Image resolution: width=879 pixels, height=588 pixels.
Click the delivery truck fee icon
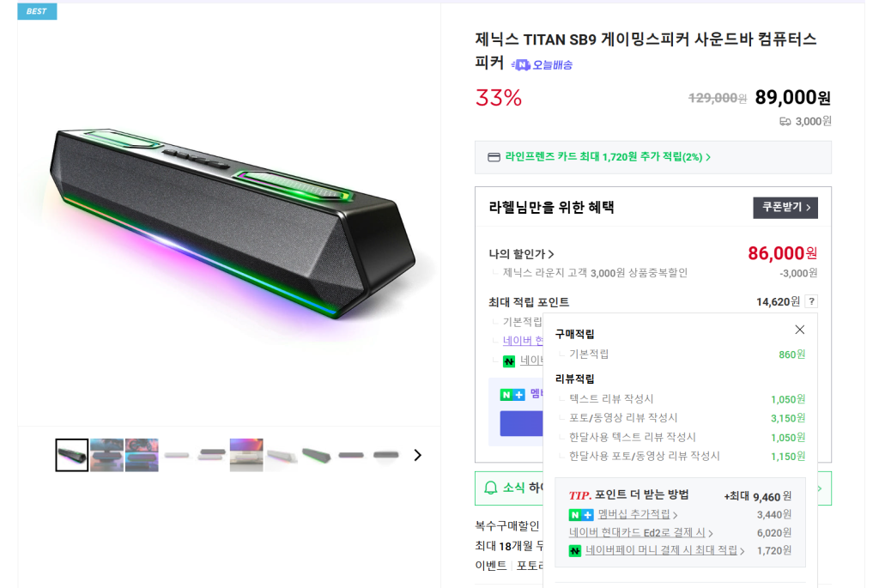[785, 121]
